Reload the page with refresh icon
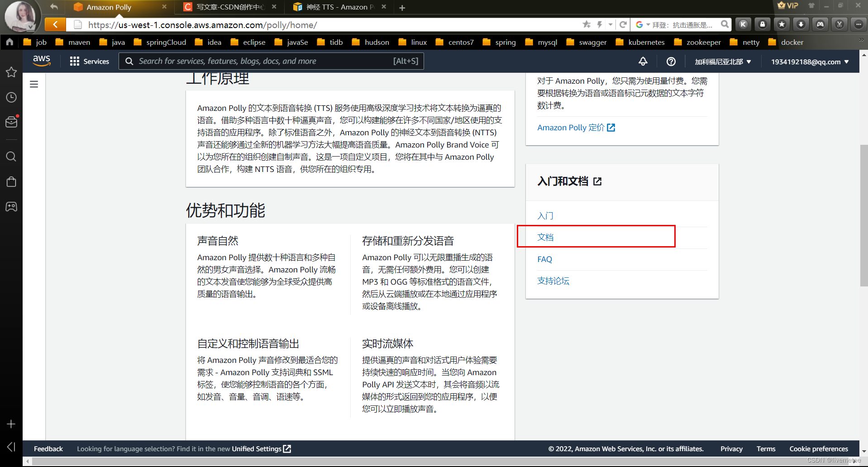 click(x=623, y=24)
